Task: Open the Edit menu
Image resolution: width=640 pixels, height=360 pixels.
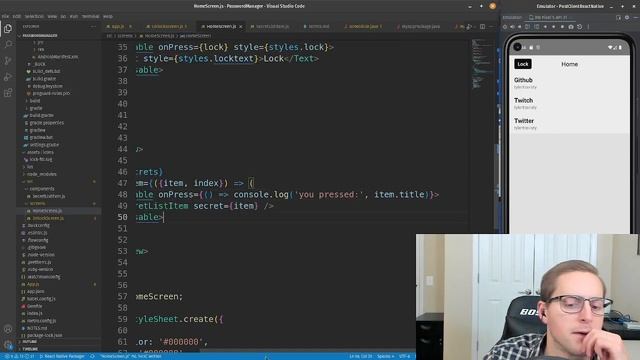Action: pyautogui.click(x=17, y=17)
